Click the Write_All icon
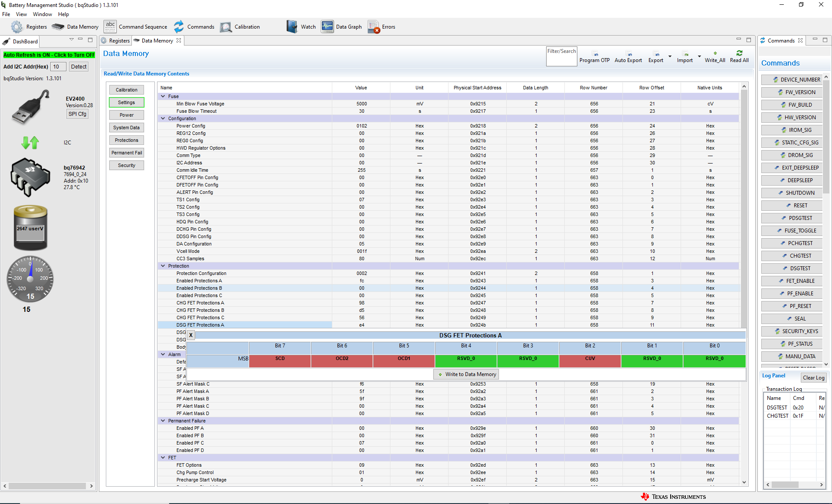 pyautogui.click(x=715, y=53)
